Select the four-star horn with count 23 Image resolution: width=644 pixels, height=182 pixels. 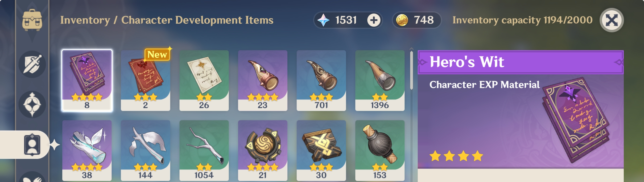click(x=263, y=81)
